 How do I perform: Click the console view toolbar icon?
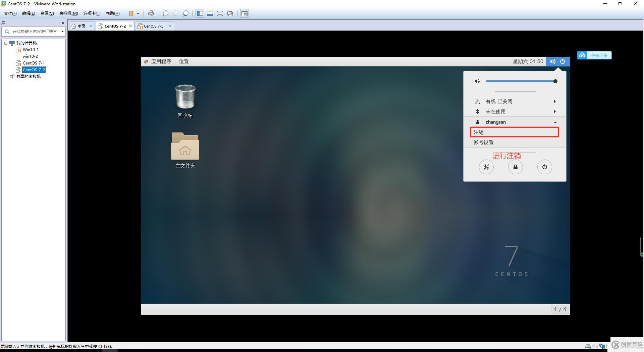point(245,13)
